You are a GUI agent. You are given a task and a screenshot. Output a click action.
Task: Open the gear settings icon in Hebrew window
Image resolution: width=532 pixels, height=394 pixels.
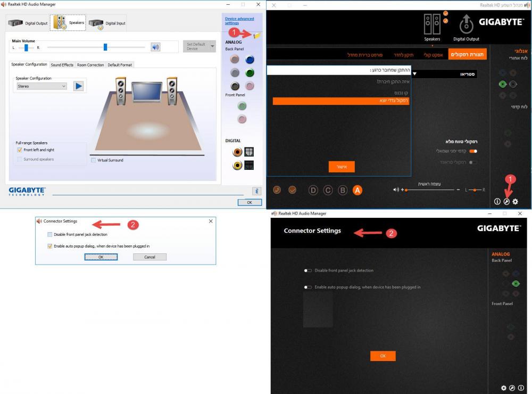click(x=516, y=201)
